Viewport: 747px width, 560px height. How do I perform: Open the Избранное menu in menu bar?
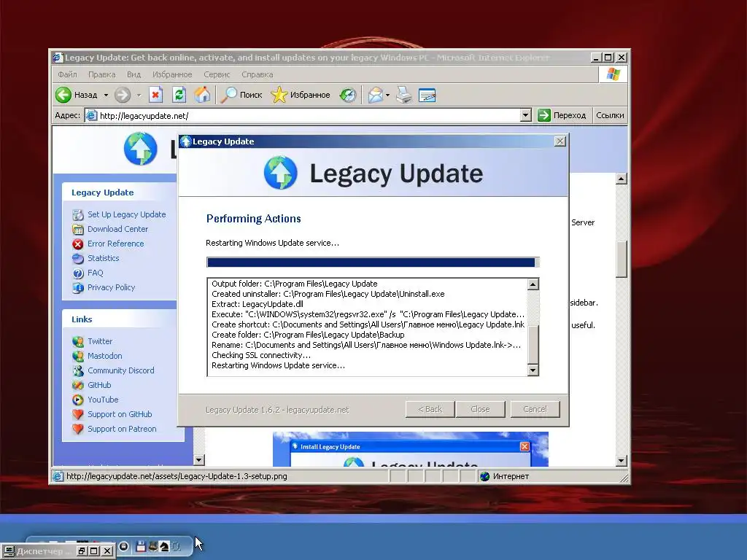[172, 74]
